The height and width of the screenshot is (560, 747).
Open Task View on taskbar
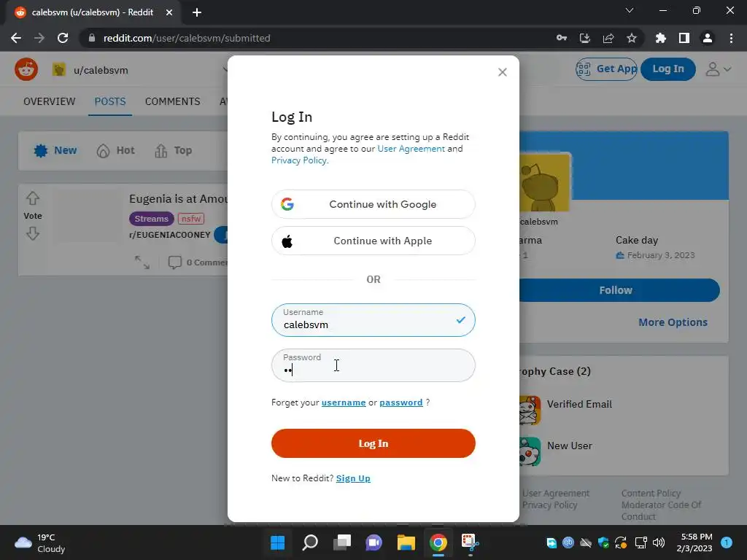(x=342, y=542)
